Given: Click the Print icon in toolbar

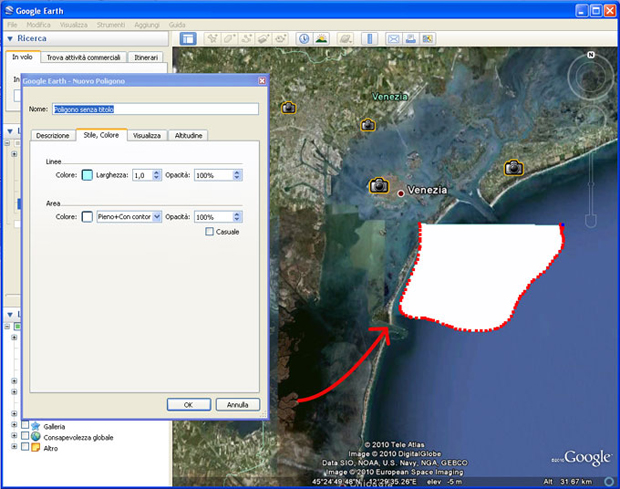Looking at the screenshot, I should click(x=411, y=39).
